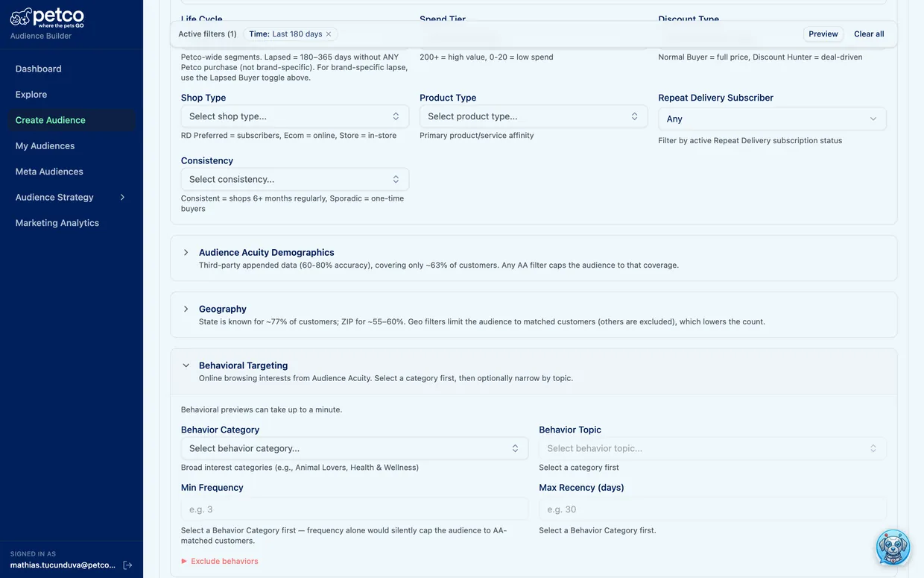Open My Audiences
The height and width of the screenshot is (578, 924).
[45, 146]
